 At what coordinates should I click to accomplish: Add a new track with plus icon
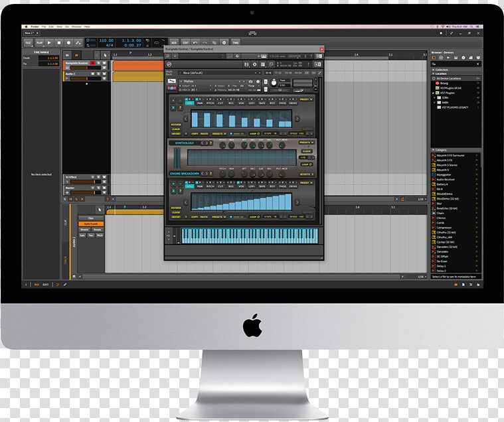pos(86,84)
